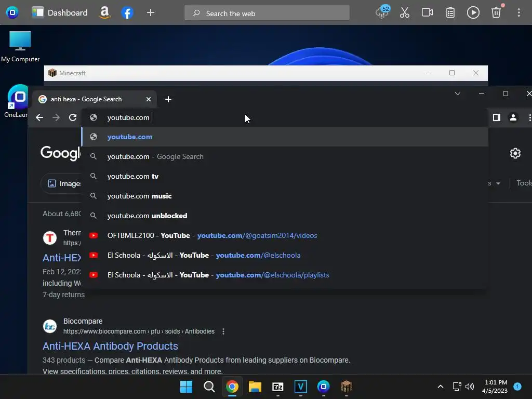Open search Tools button
The height and width of the screenshot is (399, 532).
(x=524, y=183)
